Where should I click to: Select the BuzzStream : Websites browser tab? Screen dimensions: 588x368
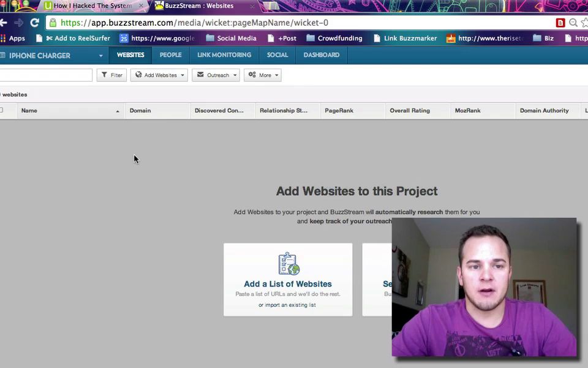[x=198, y=6]
